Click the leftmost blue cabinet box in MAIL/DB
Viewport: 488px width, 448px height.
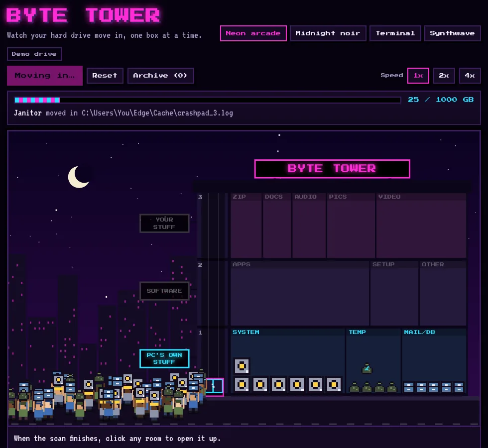click(x=409, y=387)
